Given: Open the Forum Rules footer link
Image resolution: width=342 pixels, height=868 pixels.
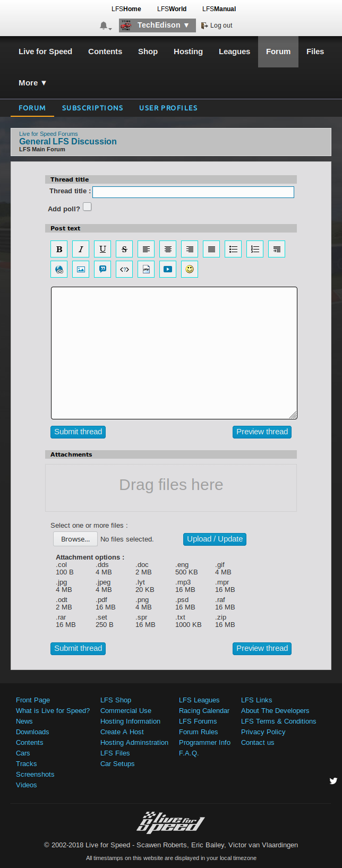Looking at the screenshot, I should [x=198, y=732].
